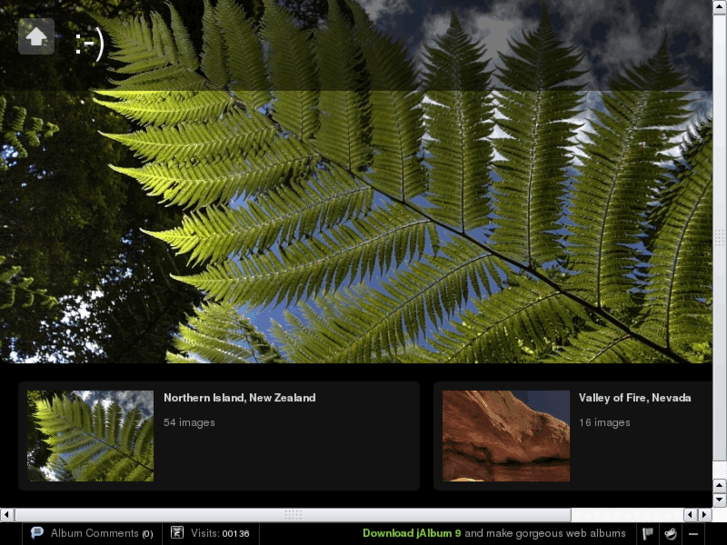Click the horizontal scrollbar left arrow near the right end

tap(690, 514)
